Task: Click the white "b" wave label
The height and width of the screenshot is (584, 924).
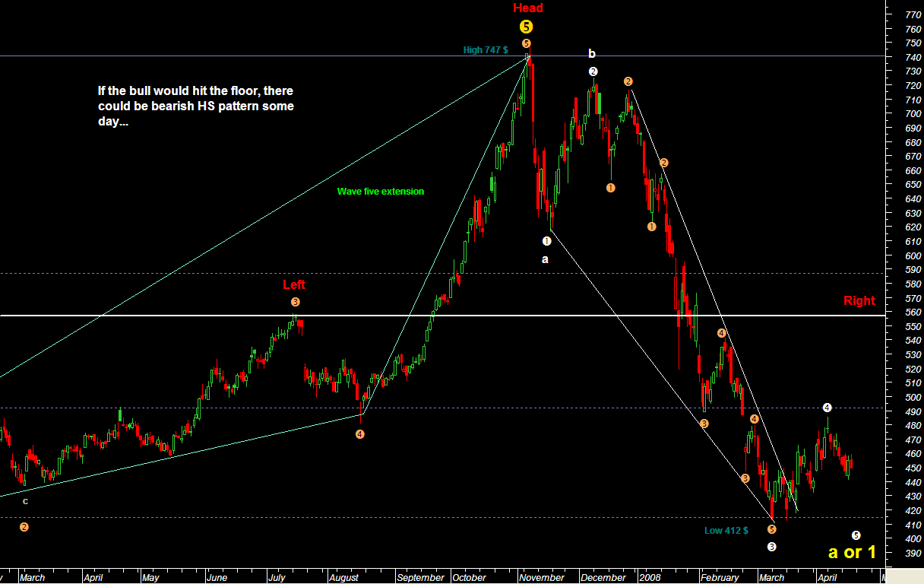Action: click(x=592, y=54)
